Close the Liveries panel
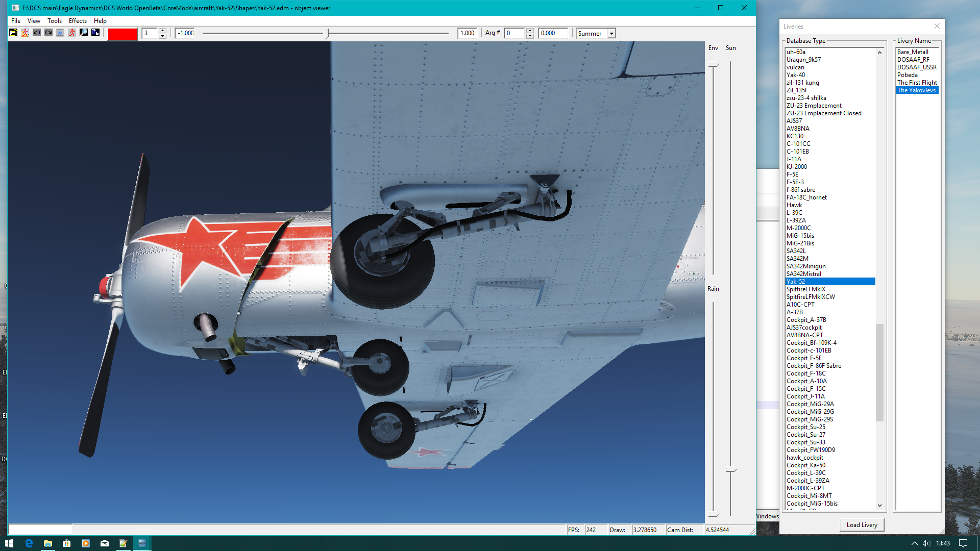Image resolution: width=980 pixels, height=551 pixels. click(937, 26)
